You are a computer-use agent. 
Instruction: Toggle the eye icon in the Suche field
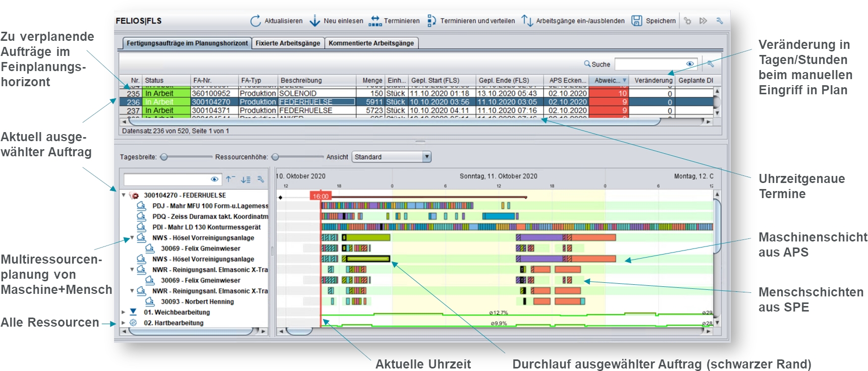[690, 64]
